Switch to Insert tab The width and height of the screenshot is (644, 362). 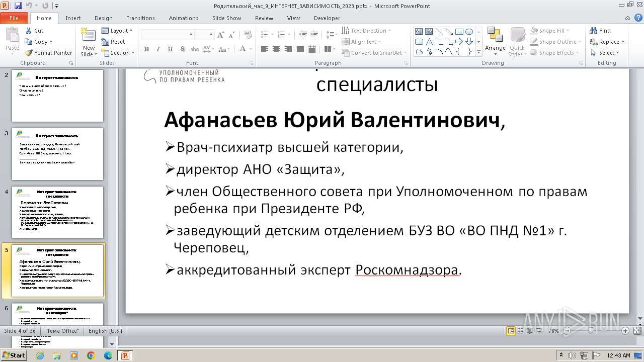tap(73, 18)
